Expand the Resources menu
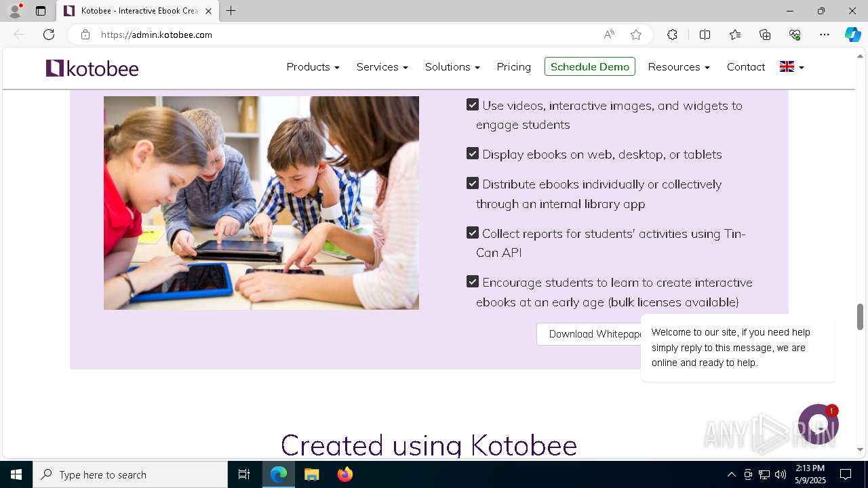The height and width of the screenshot is (488, 868). [679, 66]
